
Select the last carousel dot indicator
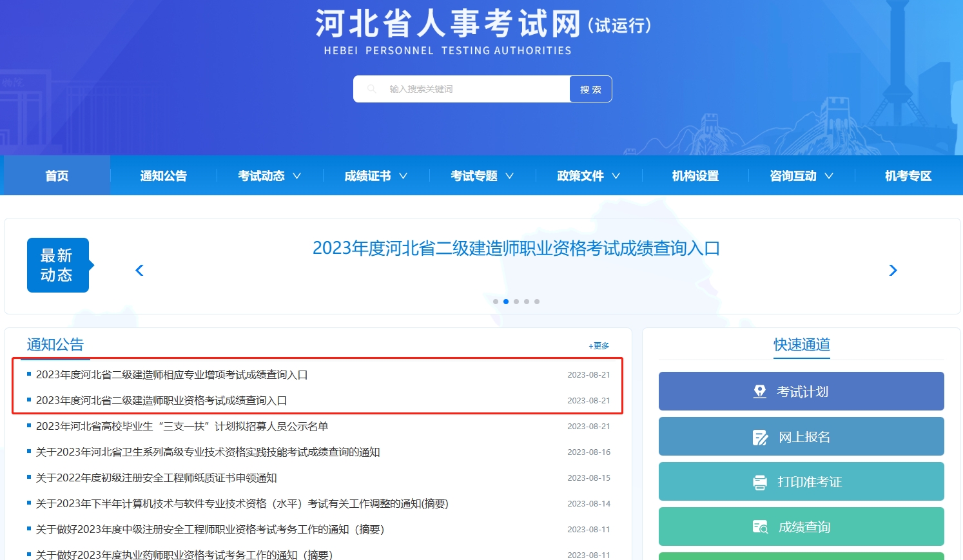(x=537, y=302)
